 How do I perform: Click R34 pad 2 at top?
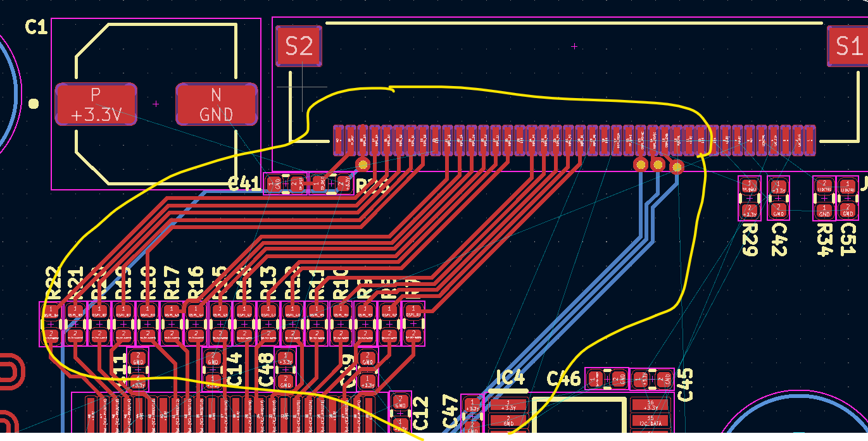click(824, 187)
